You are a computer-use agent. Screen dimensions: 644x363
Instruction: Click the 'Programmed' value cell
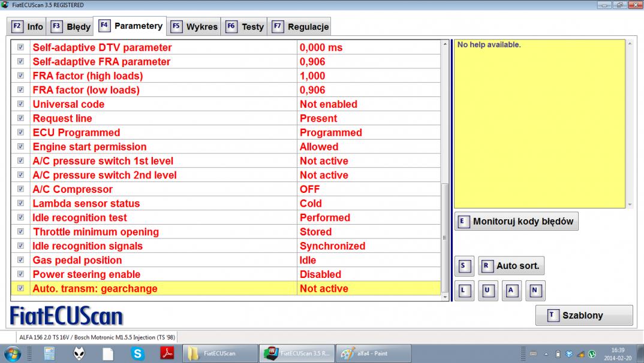click(x=368, y=132)
